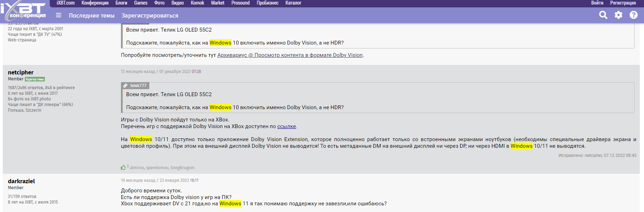
Task: Open Блоги in the top menu
Action: pyautogui.click(x=121, y=3)
